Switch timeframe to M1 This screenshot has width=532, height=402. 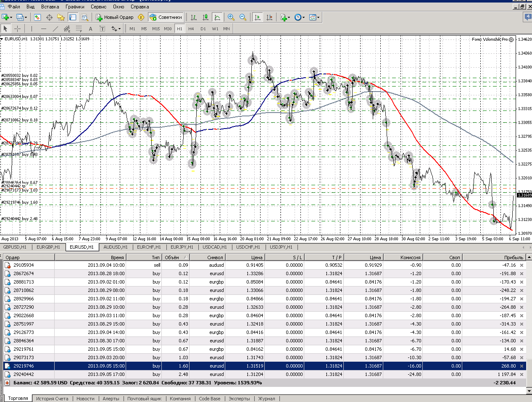coord(132,29)
